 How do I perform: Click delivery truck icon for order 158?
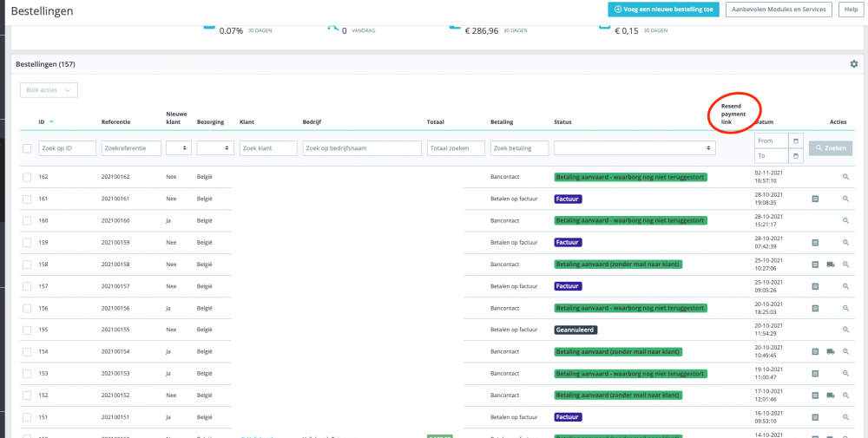tap(831, 265)
